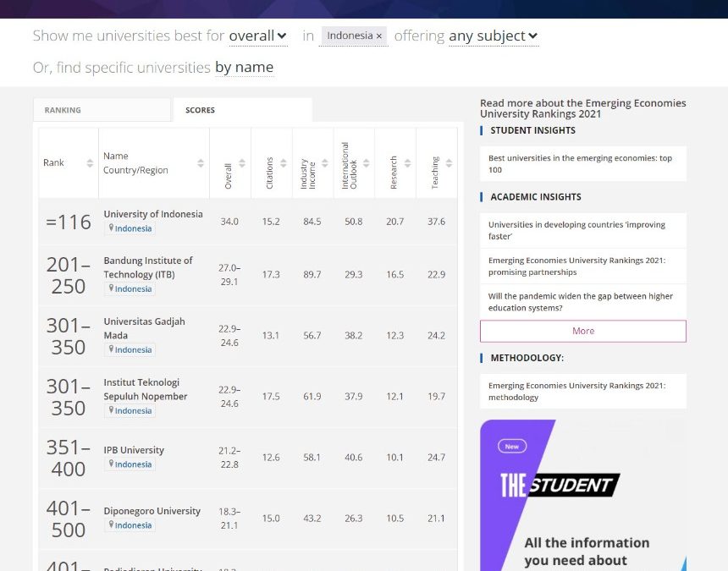The image size is (728, 571).
Task: Open Institut Teknologi Sepuluh Nopember page
Action: click(x=146, y=389)
